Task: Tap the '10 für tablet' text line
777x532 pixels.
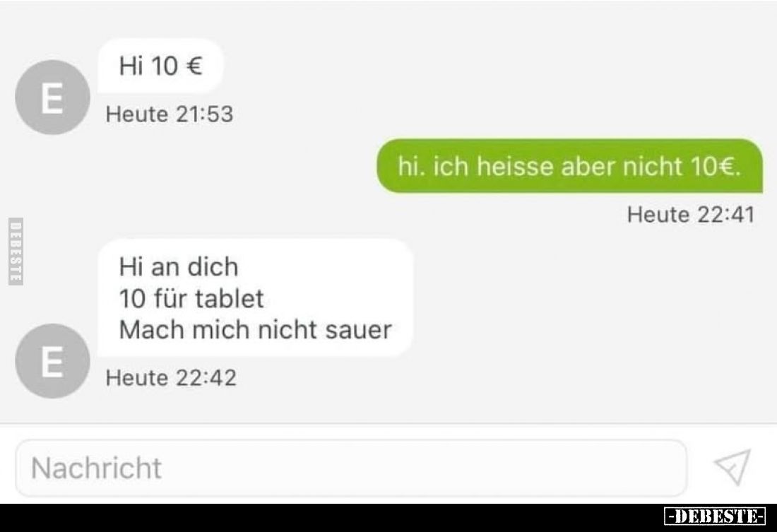Action: [191, 298]
